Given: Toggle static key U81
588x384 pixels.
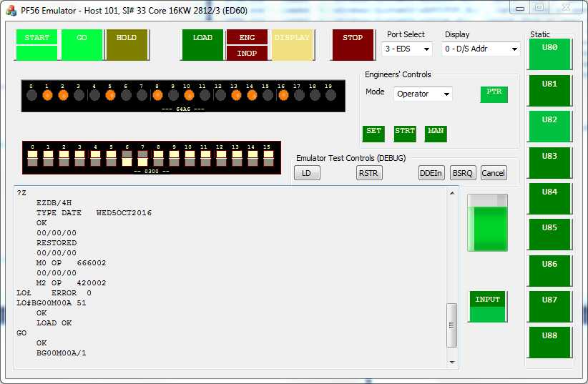Looking at the screenshot, I should click(x=549, y=90).
